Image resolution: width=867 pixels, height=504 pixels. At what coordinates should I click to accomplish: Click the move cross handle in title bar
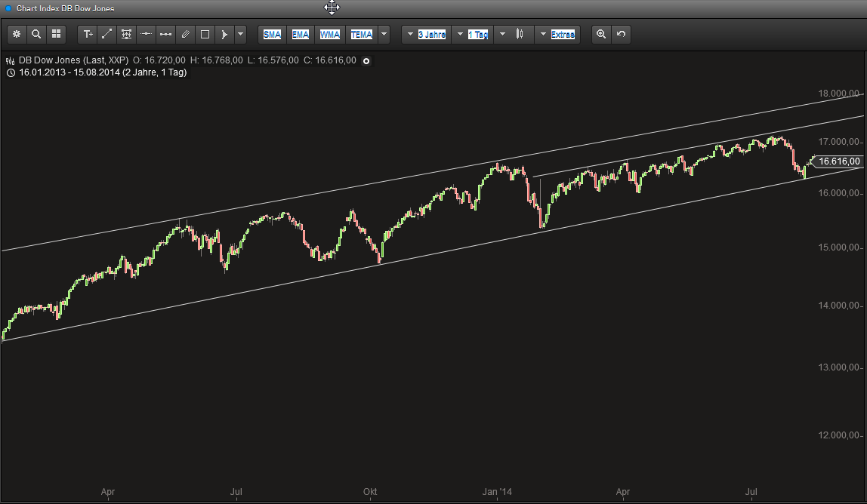coord(332,8)
